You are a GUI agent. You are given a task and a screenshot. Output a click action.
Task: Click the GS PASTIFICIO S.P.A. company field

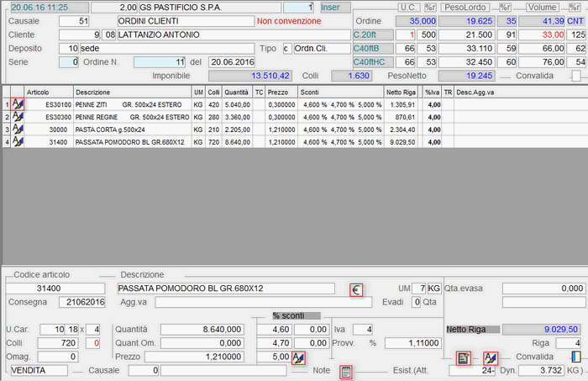click(210, 7)
